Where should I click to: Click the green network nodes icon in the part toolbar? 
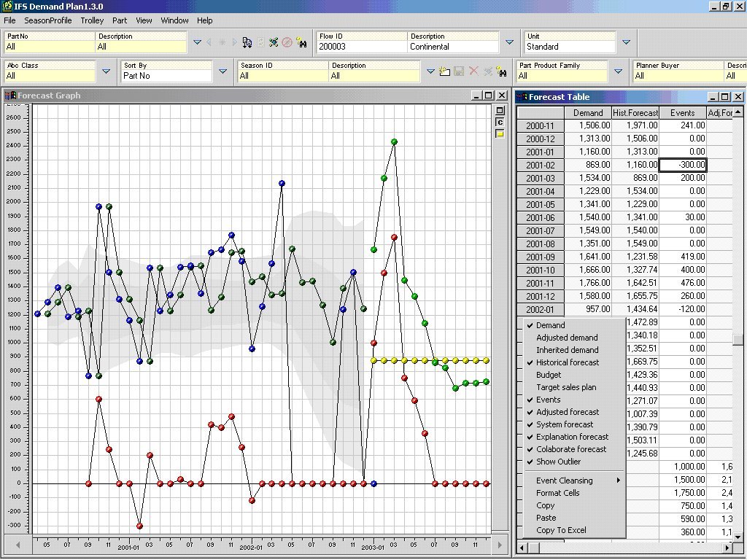click(274, 42)
